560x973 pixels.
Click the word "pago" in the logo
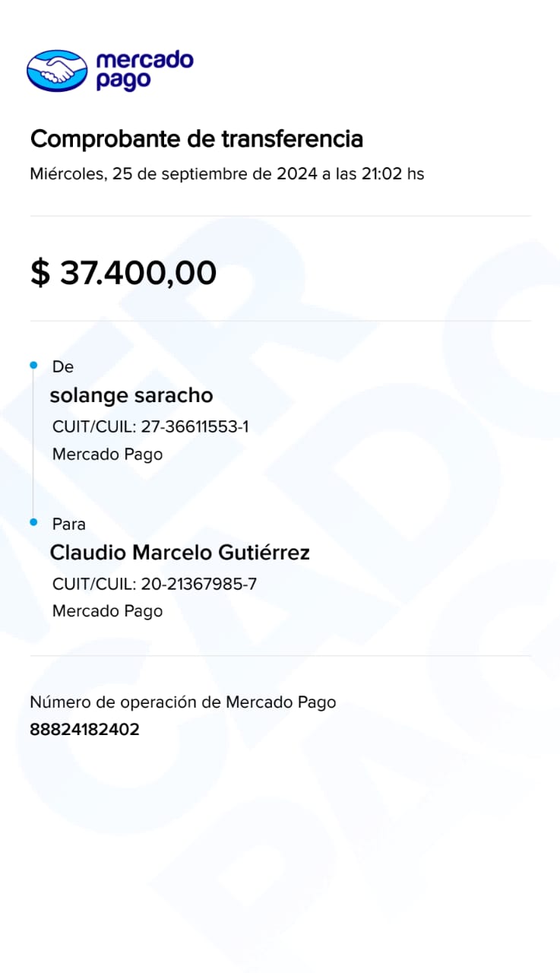click(123, 81)
